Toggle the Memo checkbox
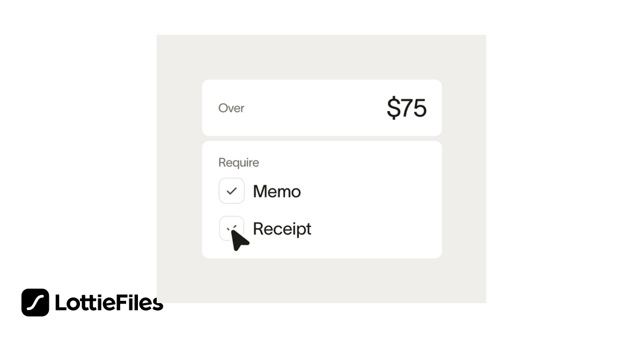The image size is (644, 338). point(231,191)
